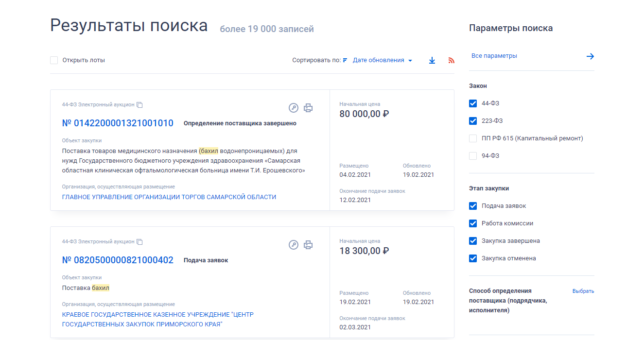The height and width of the screenshot is (340, 644).
Task: Click print icon for purchase 0142200001321001010
Action: [308, 108]
